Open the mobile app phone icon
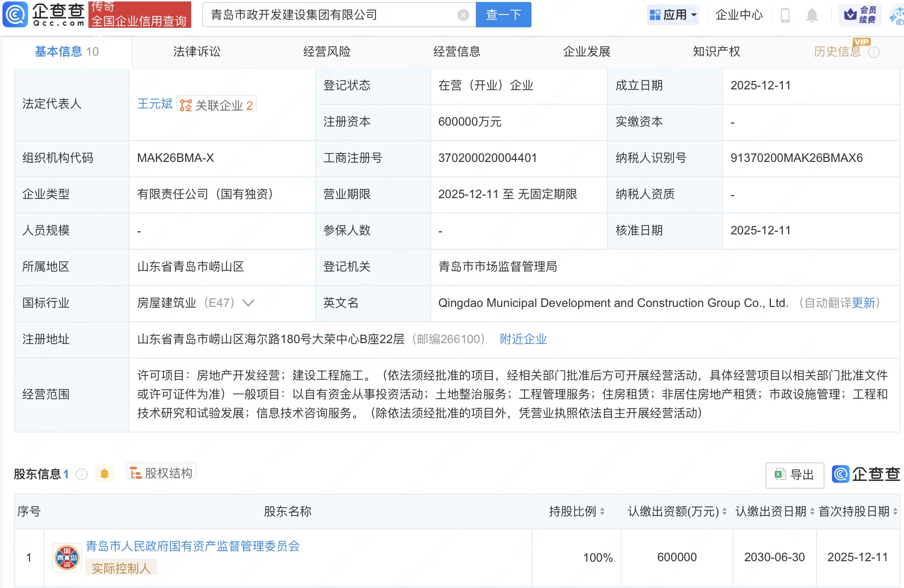904x588 pixels. tap(785, 15)
